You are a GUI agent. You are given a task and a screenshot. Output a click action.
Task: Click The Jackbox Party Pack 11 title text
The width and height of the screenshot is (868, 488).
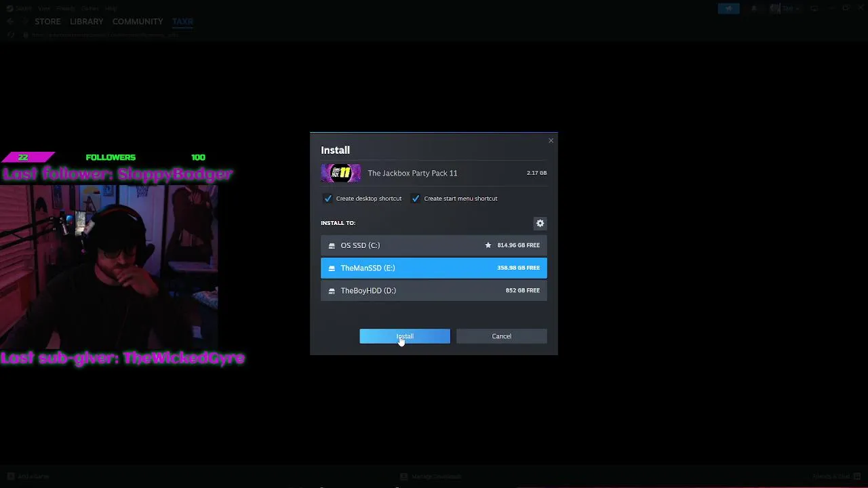tap(412, 173)
